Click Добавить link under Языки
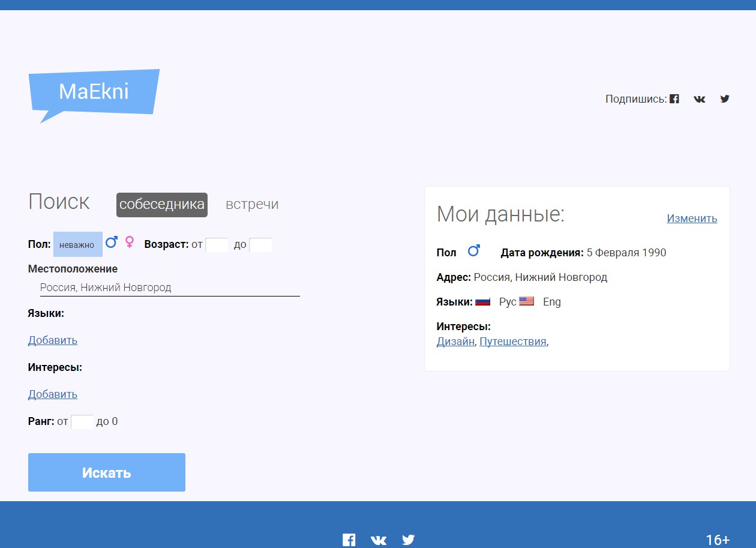The height and width of the screenshot is (548, 756). click(x=53, y=340)
